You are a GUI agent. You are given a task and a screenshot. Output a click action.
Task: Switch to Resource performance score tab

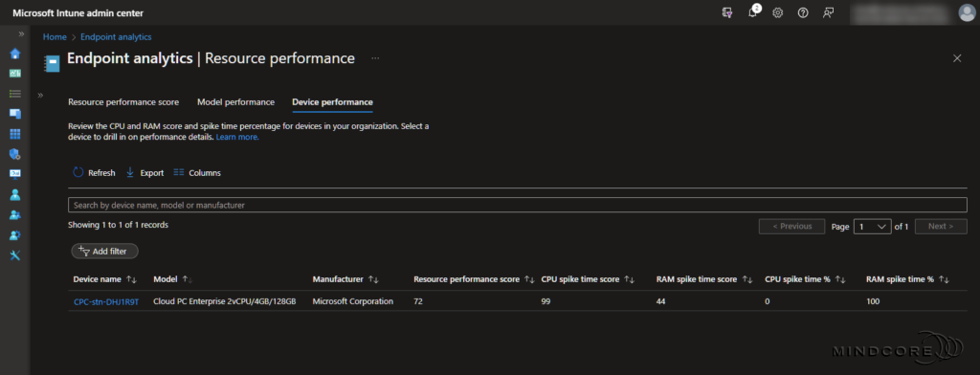tap(123, 101)
